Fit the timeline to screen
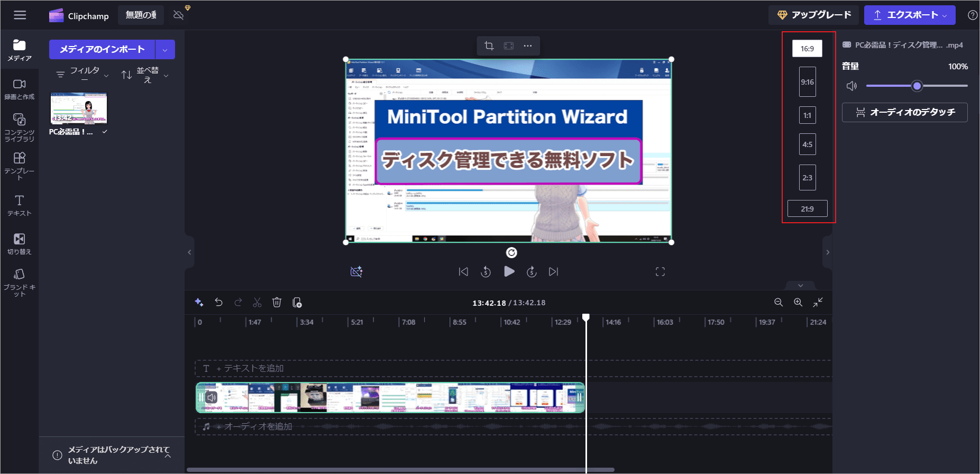This screenshot has width=980, height=474. [x=818, y=302]
